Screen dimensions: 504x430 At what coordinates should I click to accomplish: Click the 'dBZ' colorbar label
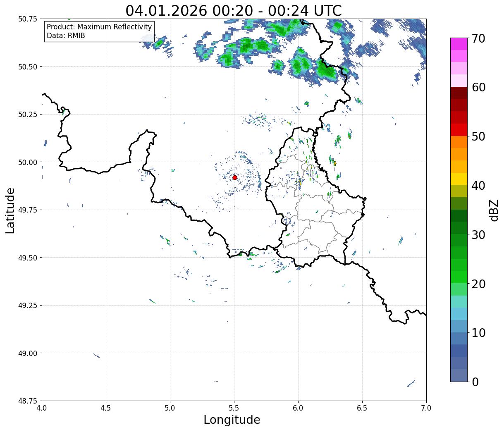(x=494, y=210)
